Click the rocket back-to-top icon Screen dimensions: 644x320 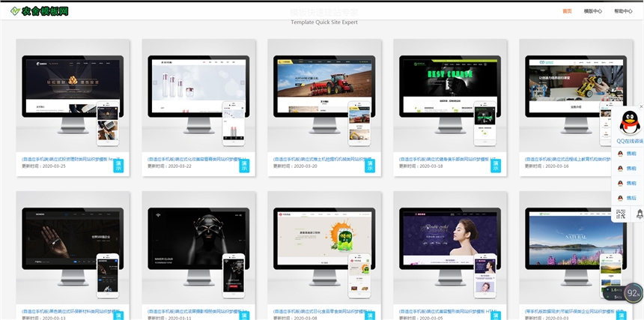[x=639, y=214]
